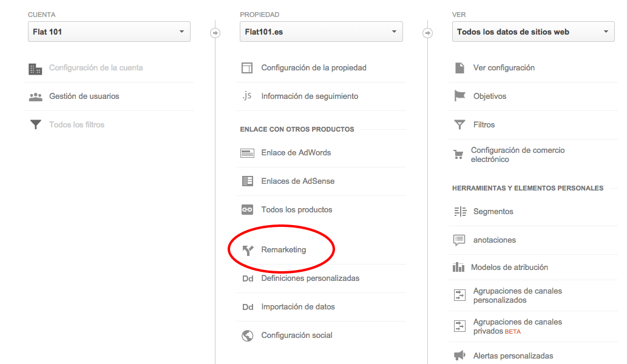The width and height of the screenshot is (627, 364).
Task: Click the globe icon for Configuración social
Action: [247, 335]
